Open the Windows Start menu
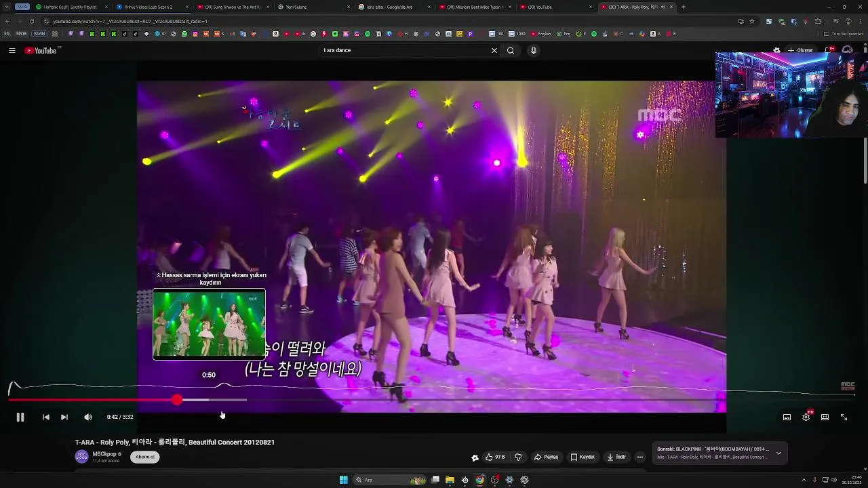The width and height of the screenshot is (868, 488). pos(344,480)
